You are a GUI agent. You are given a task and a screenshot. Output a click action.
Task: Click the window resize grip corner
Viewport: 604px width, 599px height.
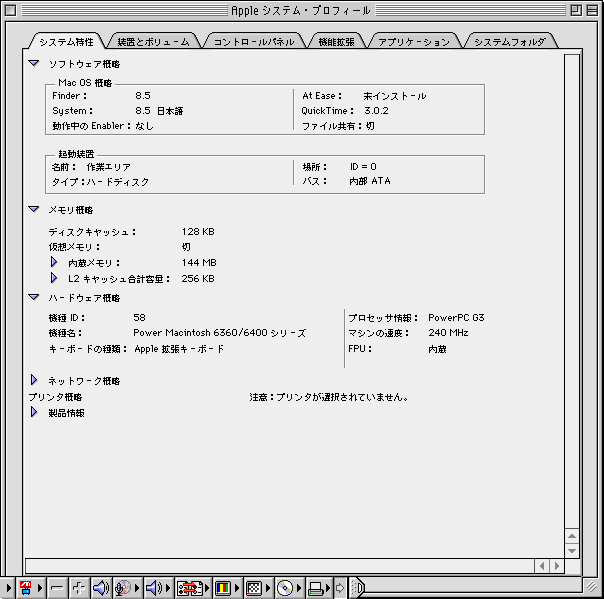click(592, 587)
